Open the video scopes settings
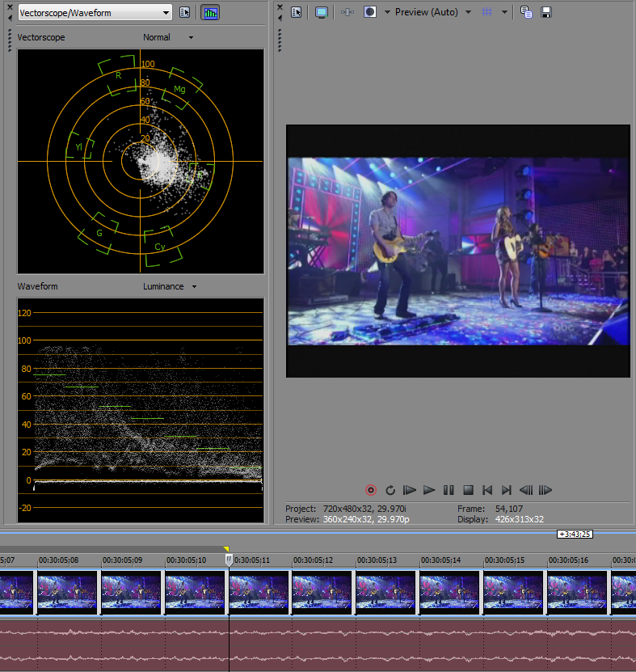This screenshot has width=636, height=672. (185, 12)
